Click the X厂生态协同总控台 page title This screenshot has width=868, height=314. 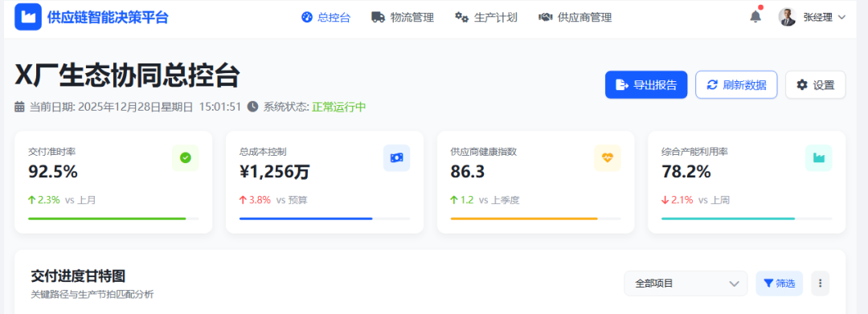pos(127,75)
